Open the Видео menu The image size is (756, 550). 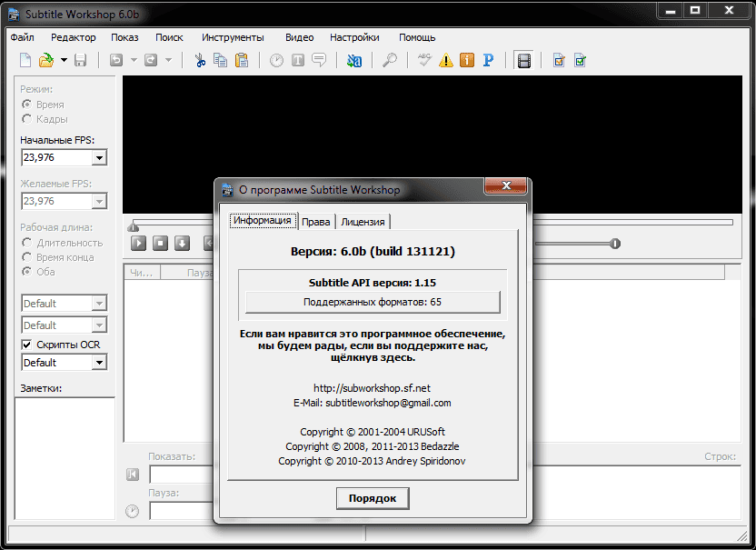tap(299, 37)
